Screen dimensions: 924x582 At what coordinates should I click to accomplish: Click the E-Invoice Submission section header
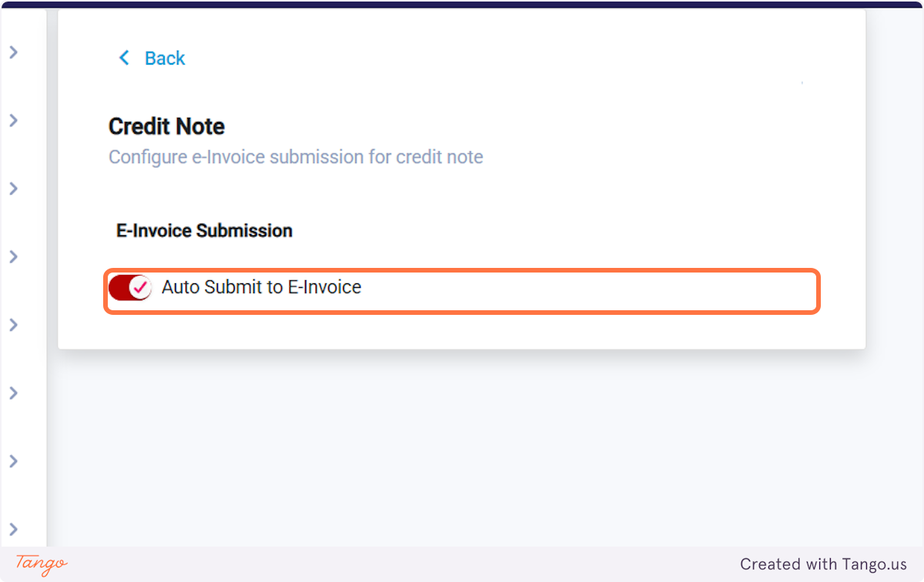tap(203, 230)
